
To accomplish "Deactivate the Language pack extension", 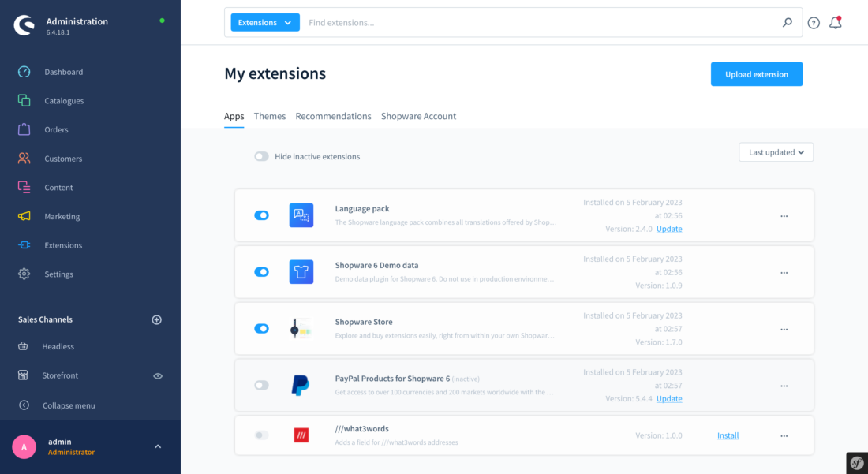I will tap(261, 215).
